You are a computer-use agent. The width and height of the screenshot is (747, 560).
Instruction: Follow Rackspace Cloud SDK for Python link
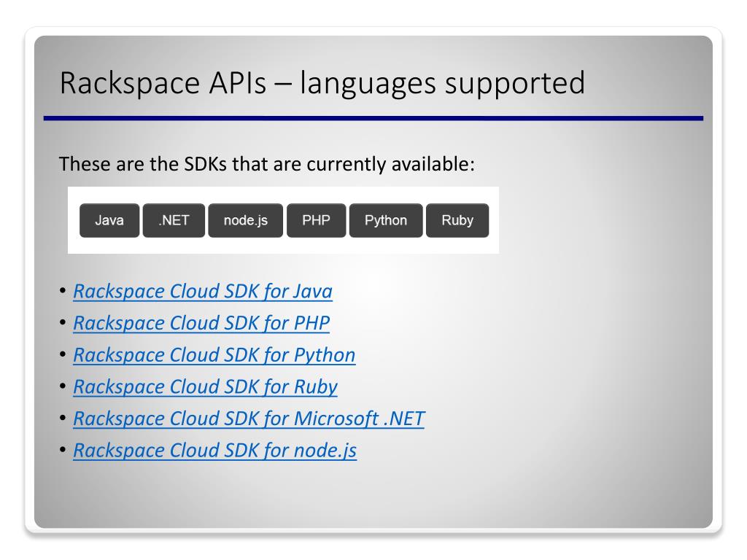point(214,355)
